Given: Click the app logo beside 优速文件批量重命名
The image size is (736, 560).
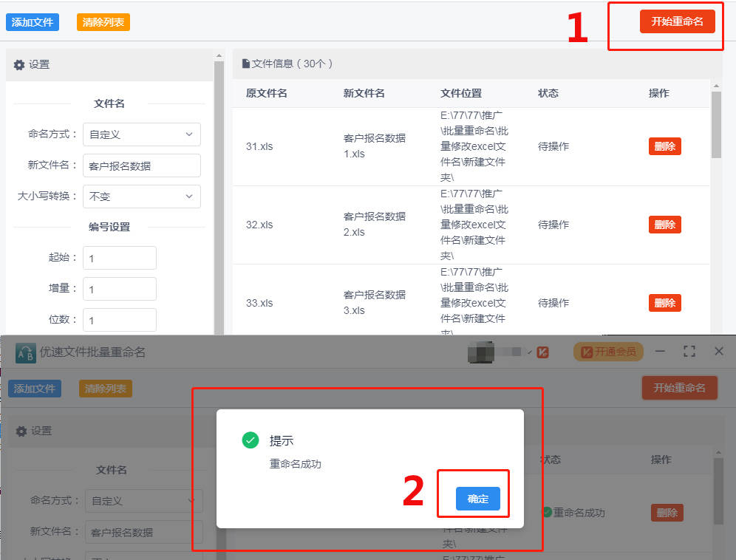Looking at the screenshot, I should (26, 352).
